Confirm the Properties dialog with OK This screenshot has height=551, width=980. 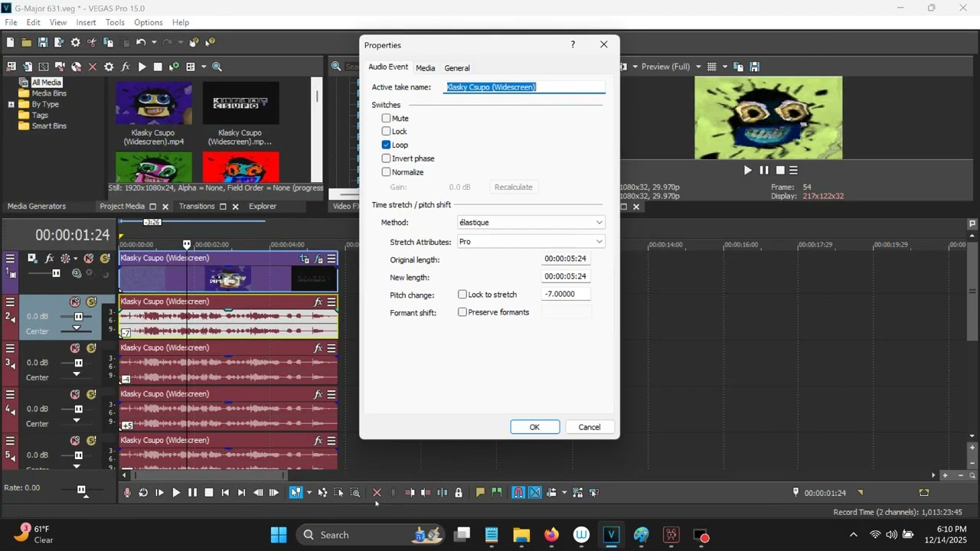pos(534,427)
